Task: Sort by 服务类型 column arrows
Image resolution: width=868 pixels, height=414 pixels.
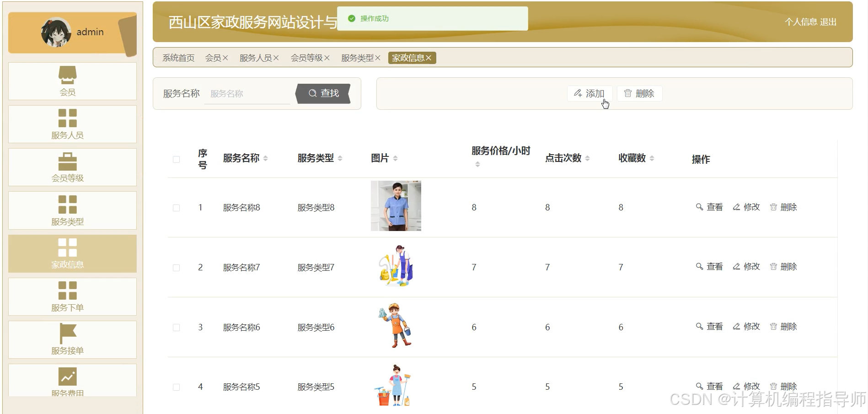Action: pyautogui.click(x=340, y=158)
